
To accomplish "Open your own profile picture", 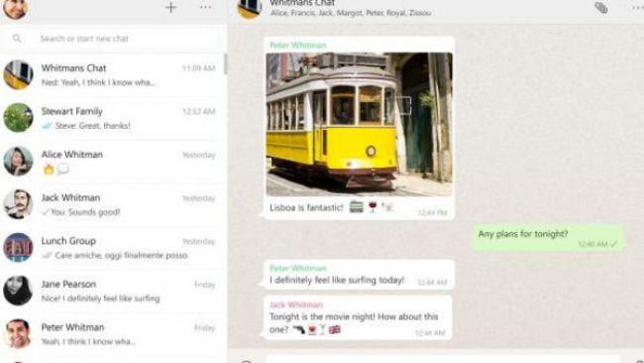I will (15, 8).
